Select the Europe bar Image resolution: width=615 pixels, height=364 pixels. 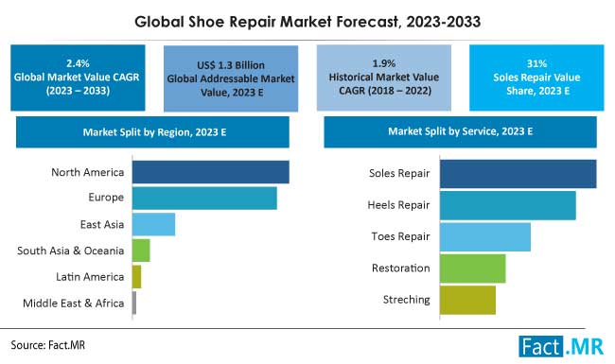(204, 199)
